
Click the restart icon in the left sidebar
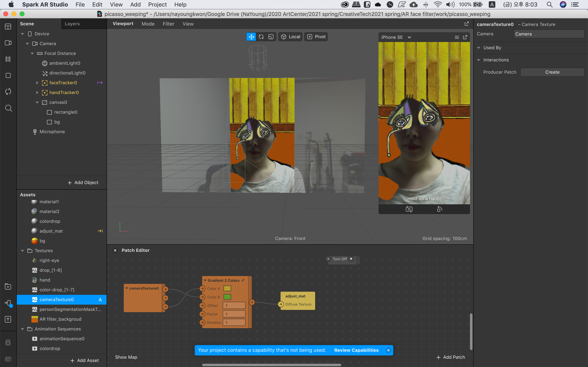(x=8, y=92)
